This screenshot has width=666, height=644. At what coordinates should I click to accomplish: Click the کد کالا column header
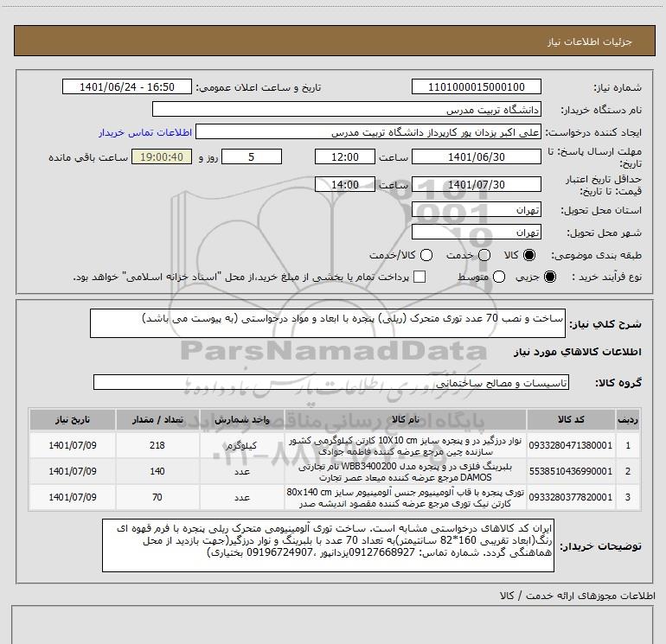(571, 420)
